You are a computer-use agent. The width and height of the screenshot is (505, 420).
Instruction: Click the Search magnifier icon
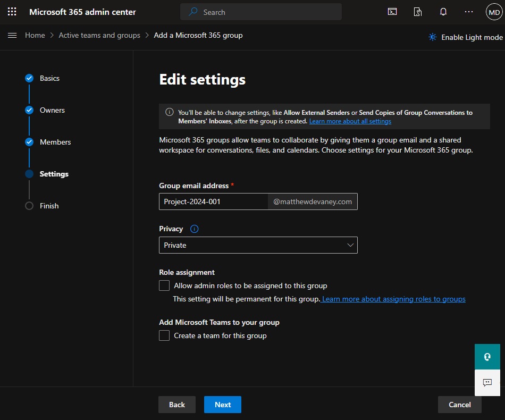tap(193, 12)
